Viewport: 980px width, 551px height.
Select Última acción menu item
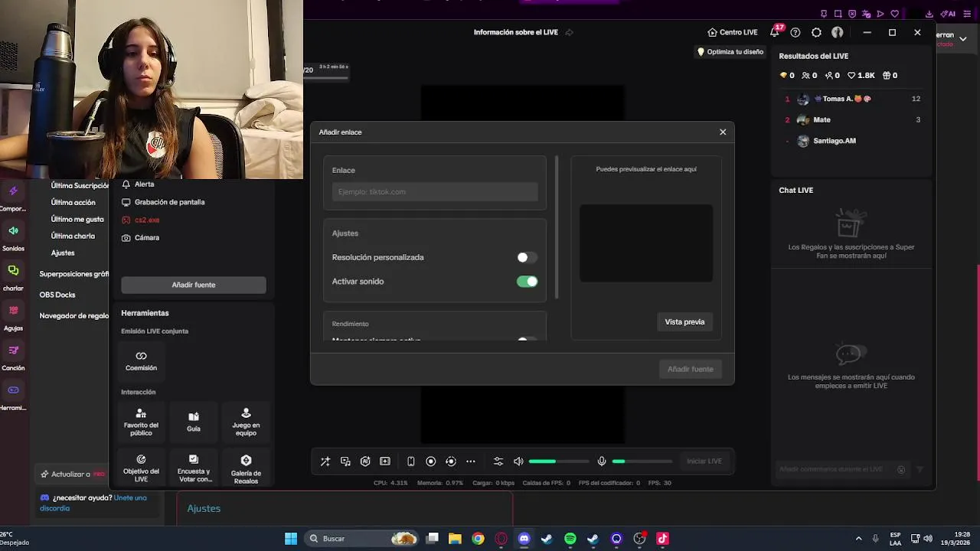click(x=73, y=202)
